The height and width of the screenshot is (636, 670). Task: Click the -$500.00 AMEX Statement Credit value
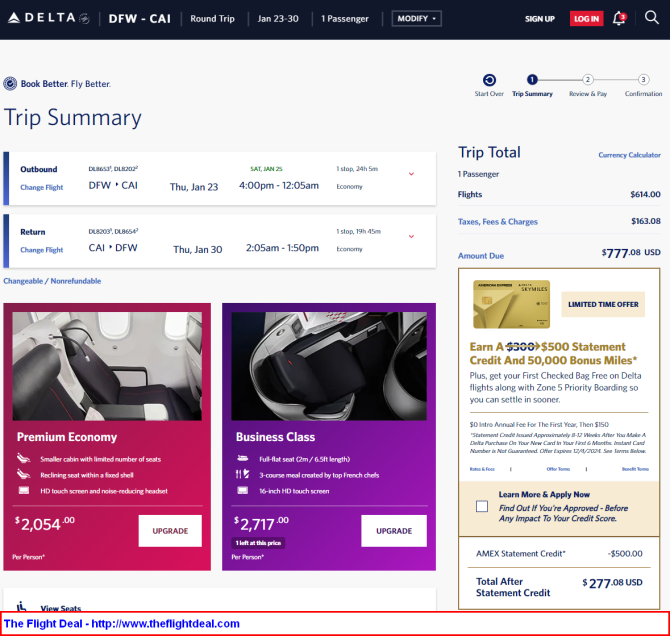[625, 554]
